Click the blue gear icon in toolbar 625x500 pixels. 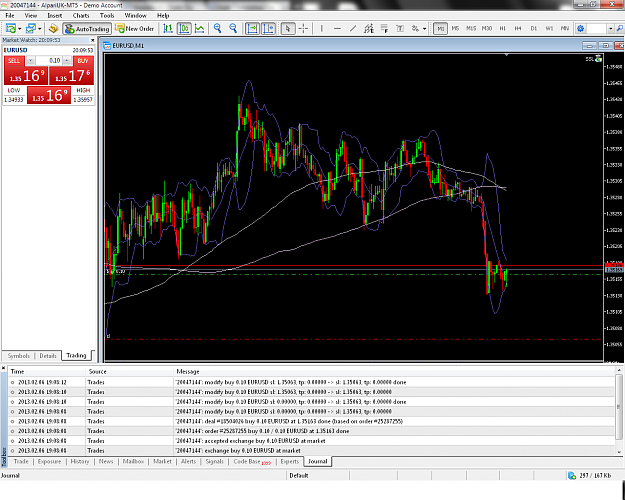click(x=580, y=29)
